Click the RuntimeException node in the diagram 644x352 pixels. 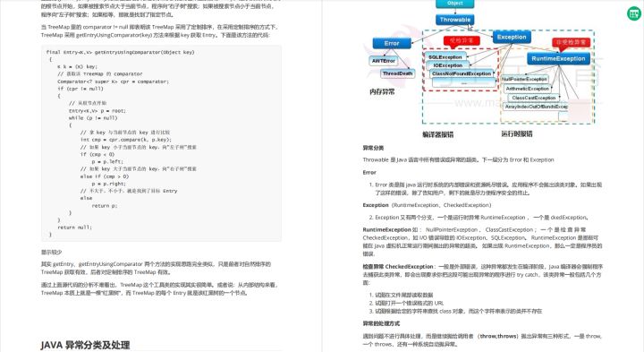click(x=558, y=58)
